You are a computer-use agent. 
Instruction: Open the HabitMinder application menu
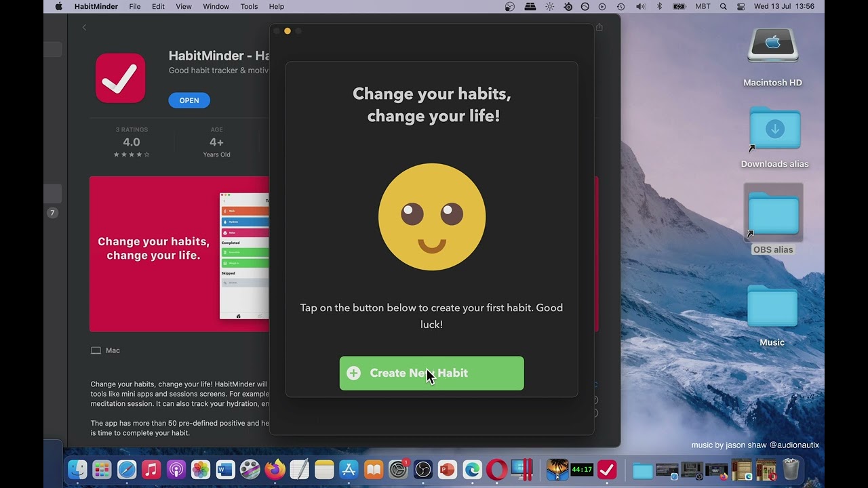tap(96, 6)
